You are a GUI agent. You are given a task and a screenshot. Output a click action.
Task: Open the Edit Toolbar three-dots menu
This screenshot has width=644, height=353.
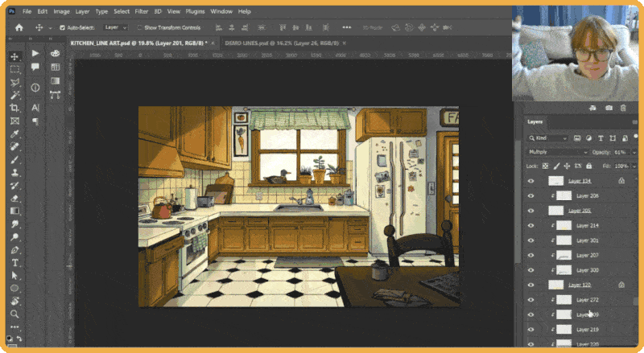click(14, 326)
